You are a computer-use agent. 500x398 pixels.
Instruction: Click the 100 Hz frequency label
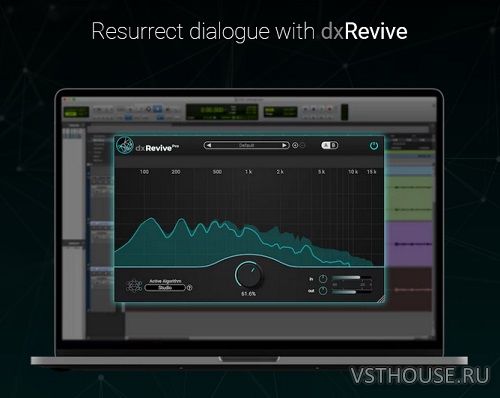(144, 172)
